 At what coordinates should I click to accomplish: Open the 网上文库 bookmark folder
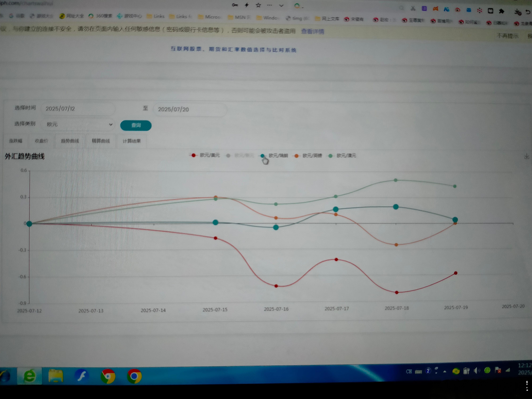327,18
